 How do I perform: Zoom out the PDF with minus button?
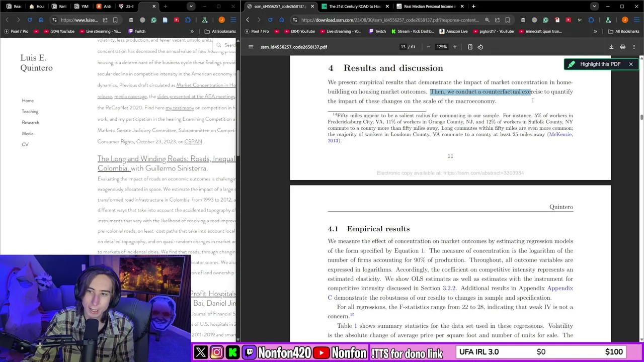(428, 47)
